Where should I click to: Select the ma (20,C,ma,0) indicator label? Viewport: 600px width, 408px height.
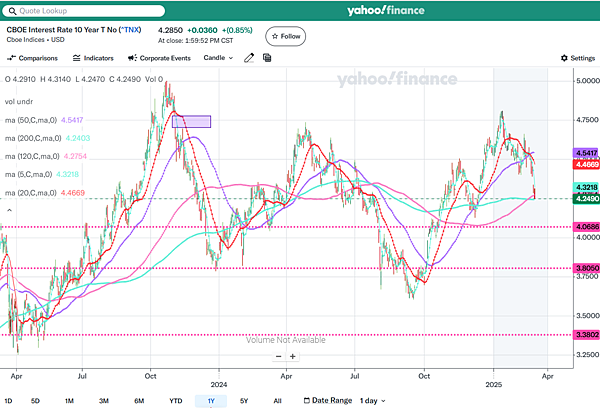pyautogui.click(x=31, y=193)
